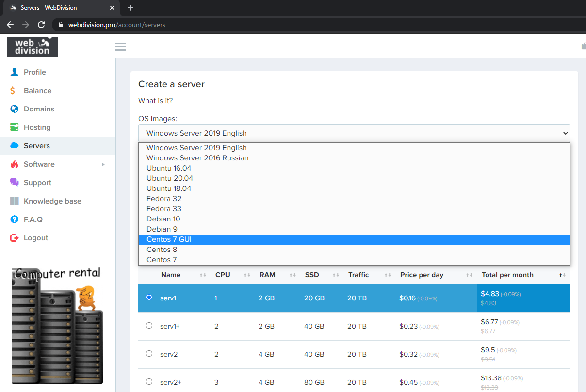The height and width of the screenshot is (392, 586).
Task: Select the serv2 radio button
Action: pos(149,354)
